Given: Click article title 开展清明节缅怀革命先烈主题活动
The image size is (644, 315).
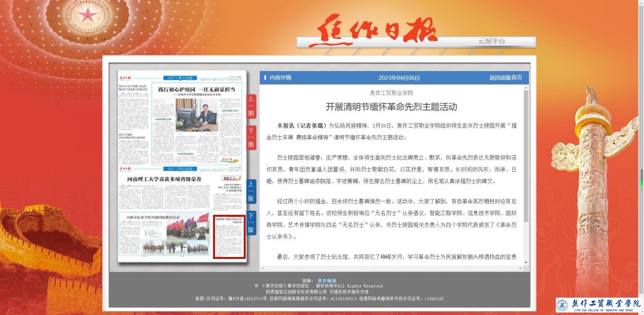Looking at the screenshot, I should pos(391,107).
